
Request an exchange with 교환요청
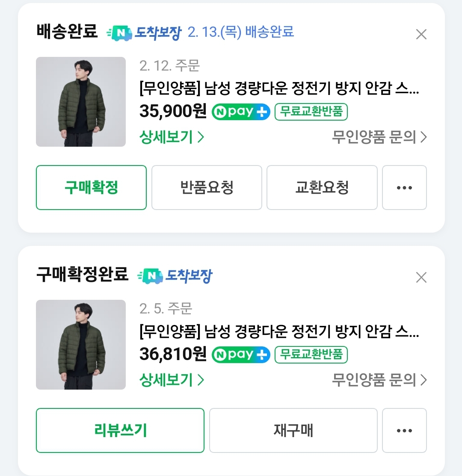(x=322, y=188)
